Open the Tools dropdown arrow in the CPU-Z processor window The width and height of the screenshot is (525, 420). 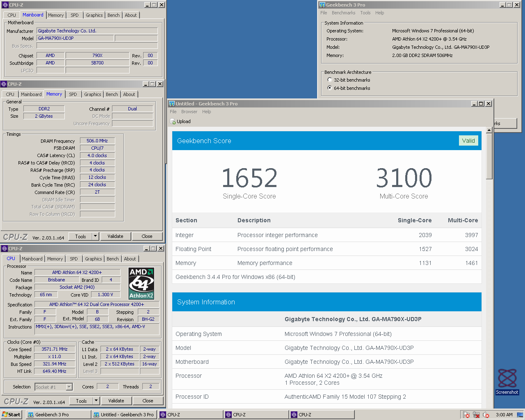96,401
